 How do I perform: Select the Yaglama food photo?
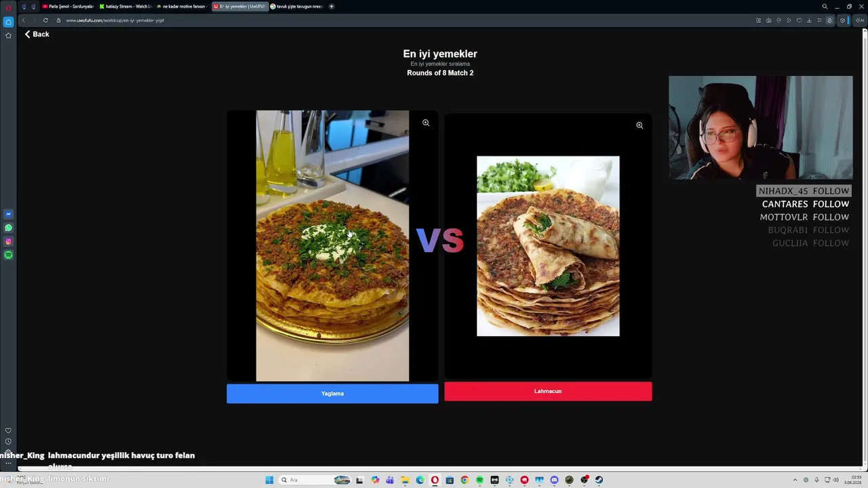pyautogui.click(x=332, y=245)
